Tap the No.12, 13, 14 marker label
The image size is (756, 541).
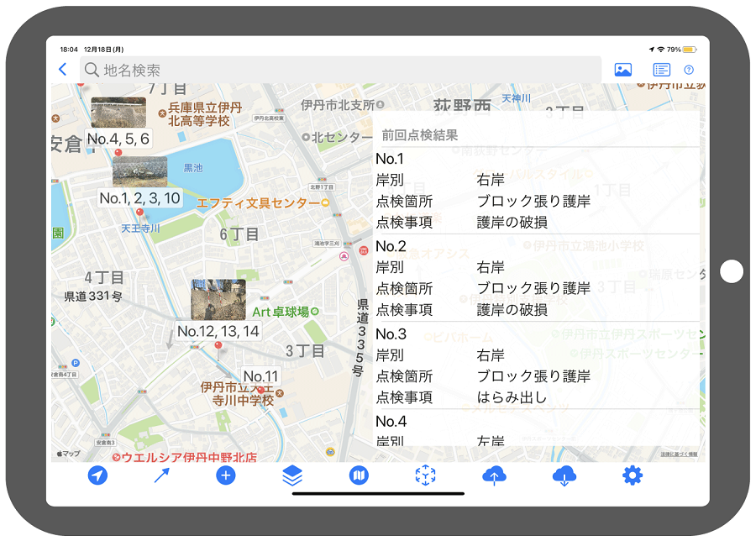point(218,331)
